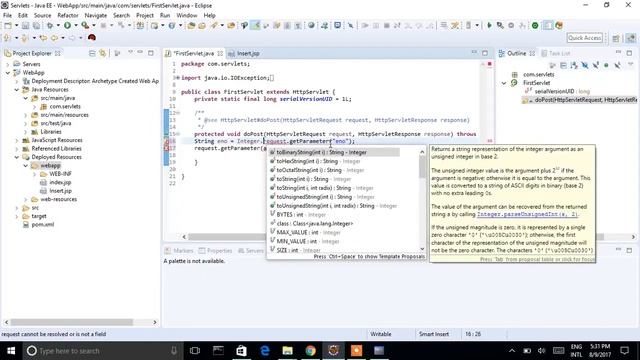Click the Open Perspective icon
This screenshot has width=640, height=360.
pyautogui.click(x=616, y=38)
